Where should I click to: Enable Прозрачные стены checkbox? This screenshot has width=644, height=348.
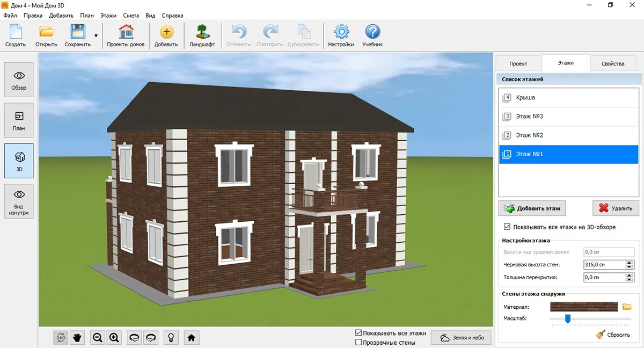[x=358, y=342]
